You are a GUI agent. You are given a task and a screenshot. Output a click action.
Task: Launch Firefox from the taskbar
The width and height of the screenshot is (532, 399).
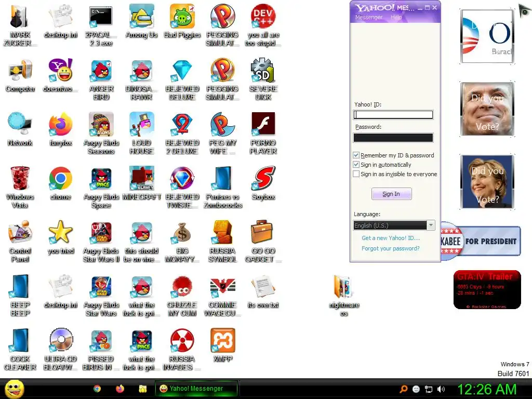tap(120, 389)
